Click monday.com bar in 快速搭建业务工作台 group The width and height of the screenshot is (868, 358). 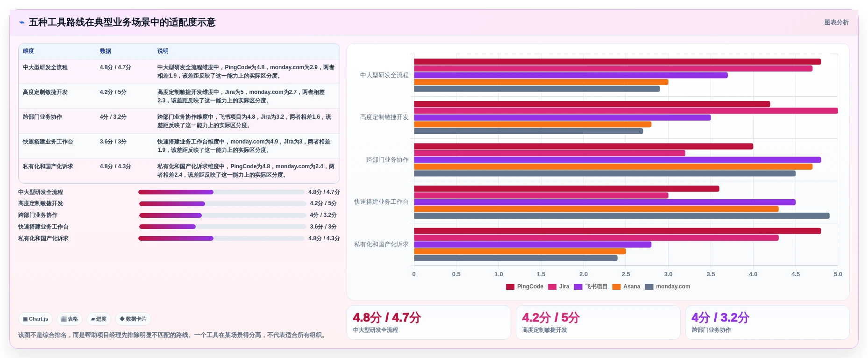coord(621,216)
